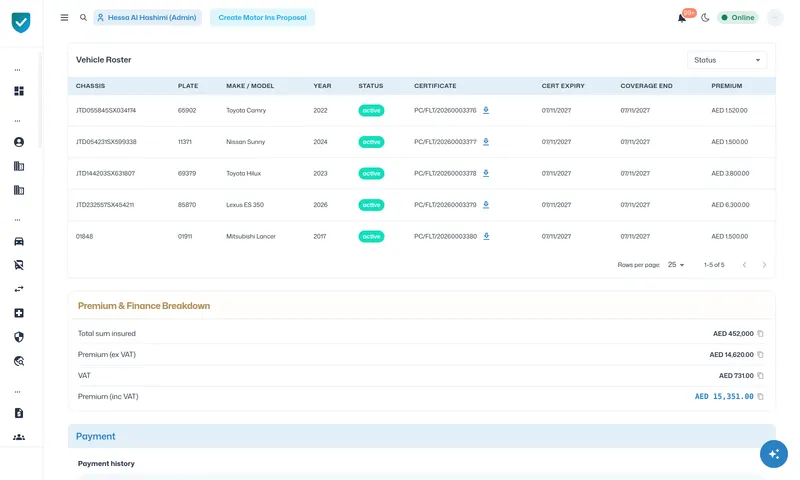This screenshot has width=800, height=480.
Task: Copy the Premium (inc VAT) value
Action: point(760,396)
